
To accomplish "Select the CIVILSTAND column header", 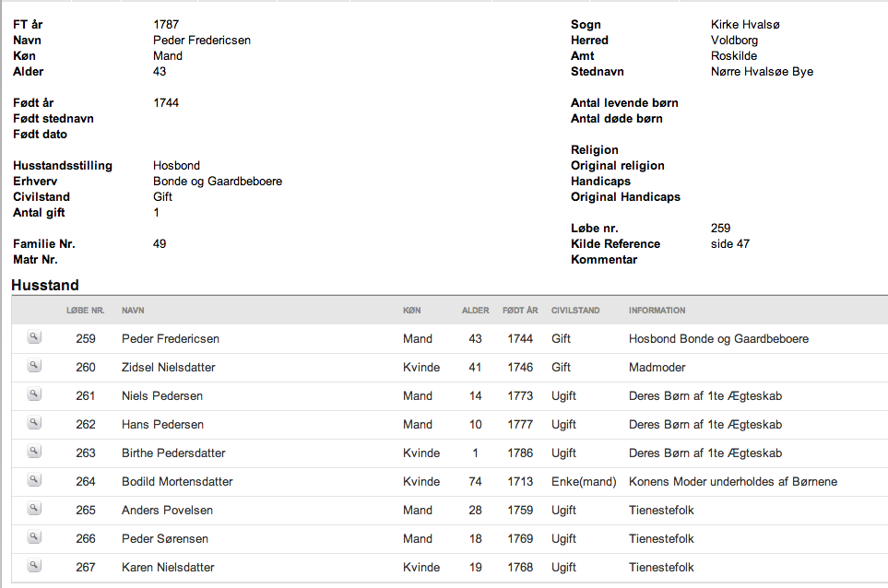I will pos(575,311).
